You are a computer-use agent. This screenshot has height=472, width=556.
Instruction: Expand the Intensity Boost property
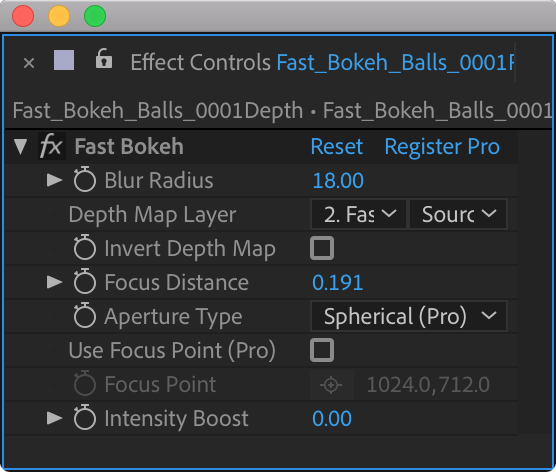pyautogui.click(x=54, y=418)
